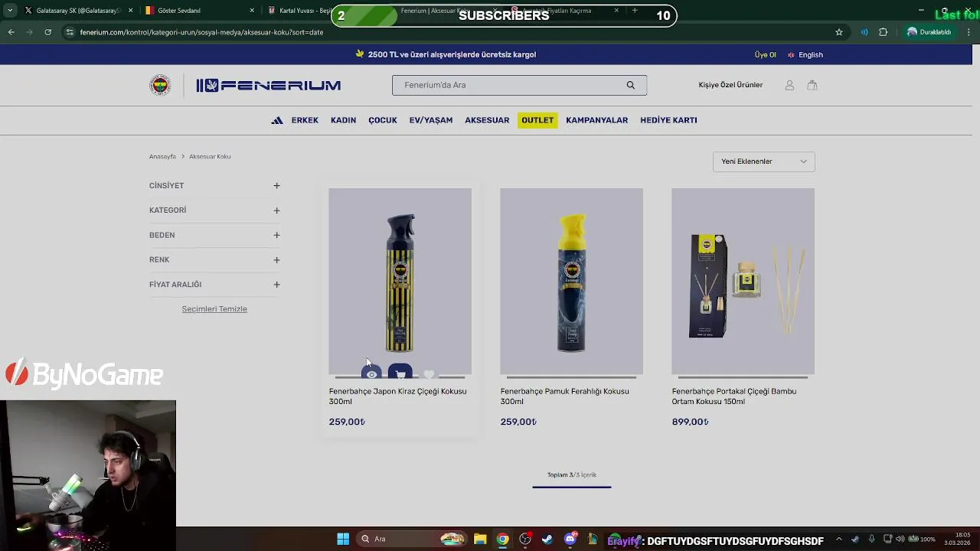Click the Toplam 3/3 İçerik progress indicator
Screen dimensions: 980x551
click(x=571, y=479)
